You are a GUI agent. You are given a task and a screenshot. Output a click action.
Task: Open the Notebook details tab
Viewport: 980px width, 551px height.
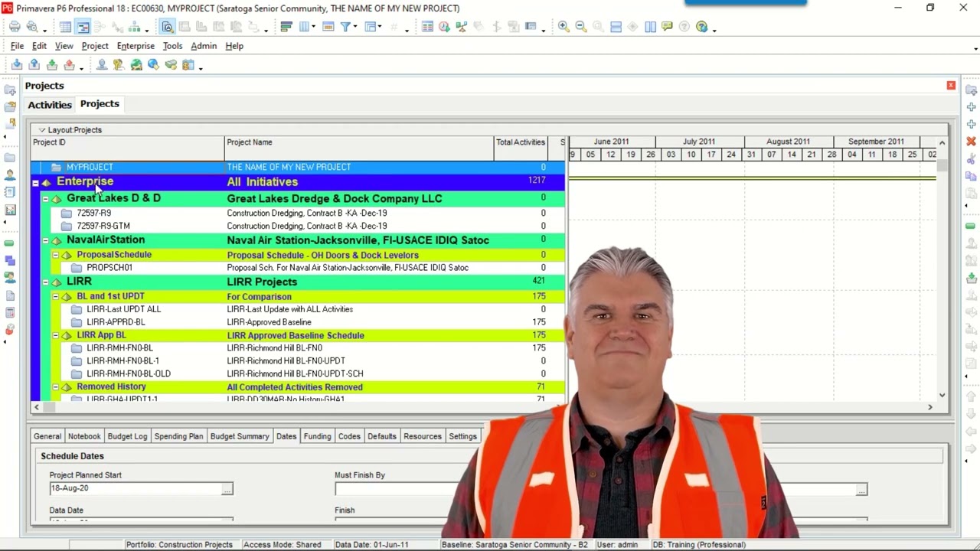[84, 436]
